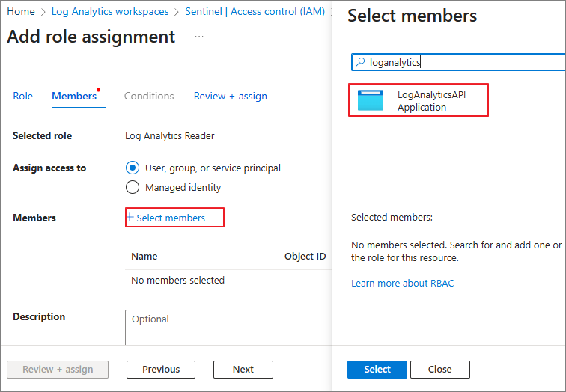Click the No members selected table row

(x=228, y=281)
